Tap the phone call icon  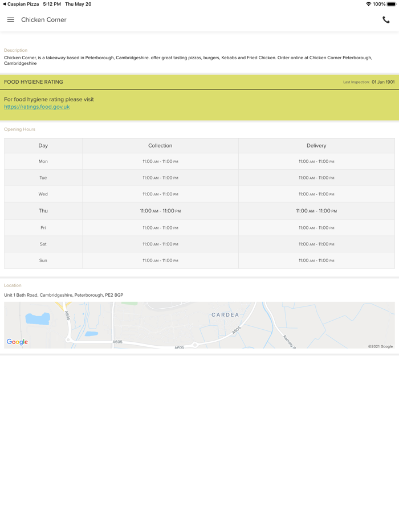(386, 20)
